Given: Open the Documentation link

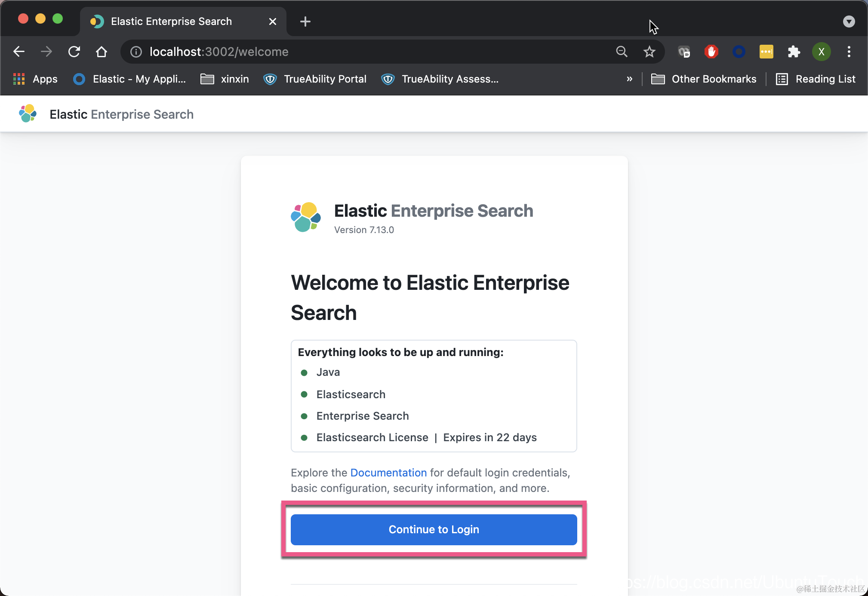Looking at the screenshot, I should point(388,473).
